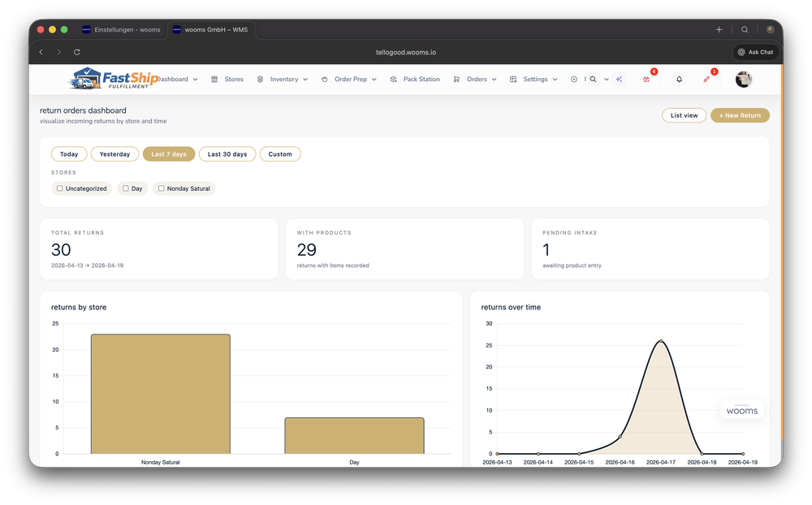Check the Uncategorized store filter
Screen dimensions: 812x505
pyautogui.click(x=59, y=188)
